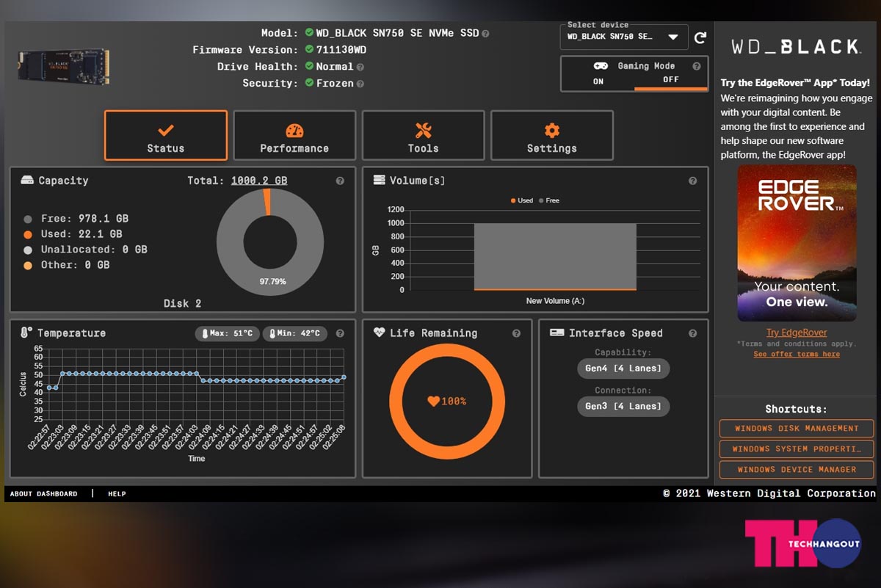Open About Dashboard in the footer
Image resolution: width=881 pixels, height=588 pixels.
43,494
